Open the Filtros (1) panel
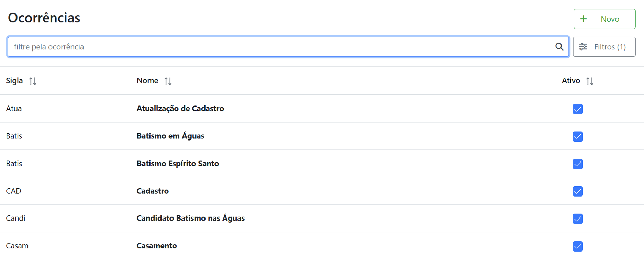 pos(604,47)
